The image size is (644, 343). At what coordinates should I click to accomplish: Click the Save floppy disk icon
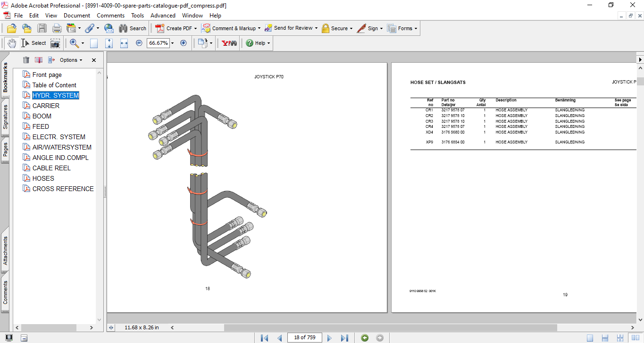point(42,28)
